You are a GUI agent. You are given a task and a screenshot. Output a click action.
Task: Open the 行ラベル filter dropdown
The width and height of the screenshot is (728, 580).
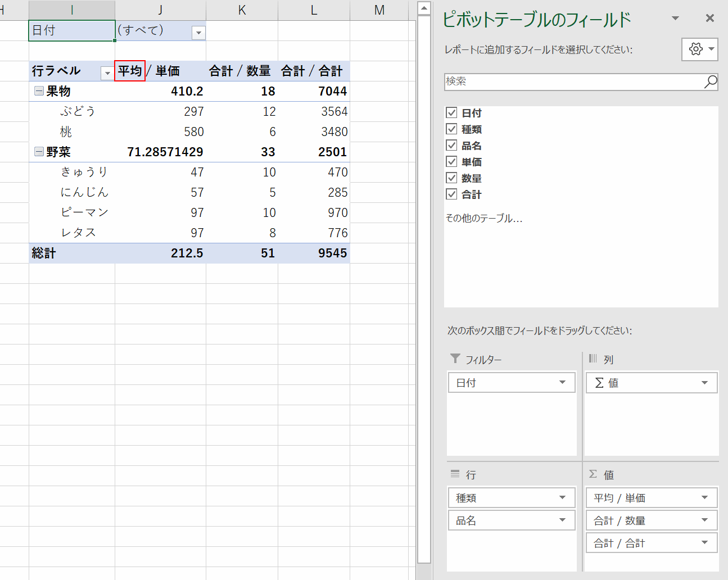click(107, 72)
